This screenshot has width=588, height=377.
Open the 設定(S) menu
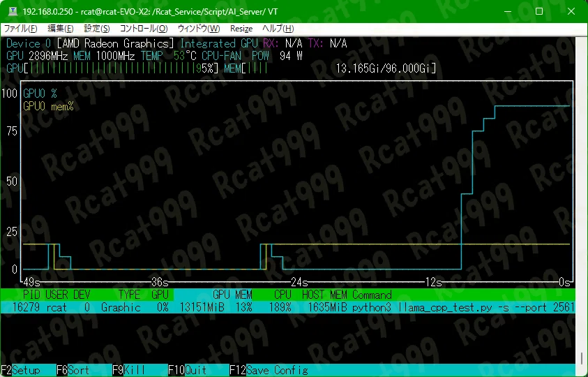pyautogui.click(x=97, y=29)
